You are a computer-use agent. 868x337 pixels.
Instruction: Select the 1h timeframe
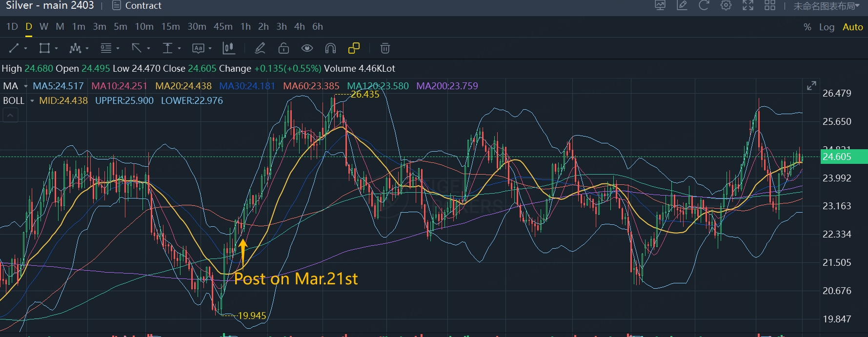pyautogui.click(x=245, y=27)
